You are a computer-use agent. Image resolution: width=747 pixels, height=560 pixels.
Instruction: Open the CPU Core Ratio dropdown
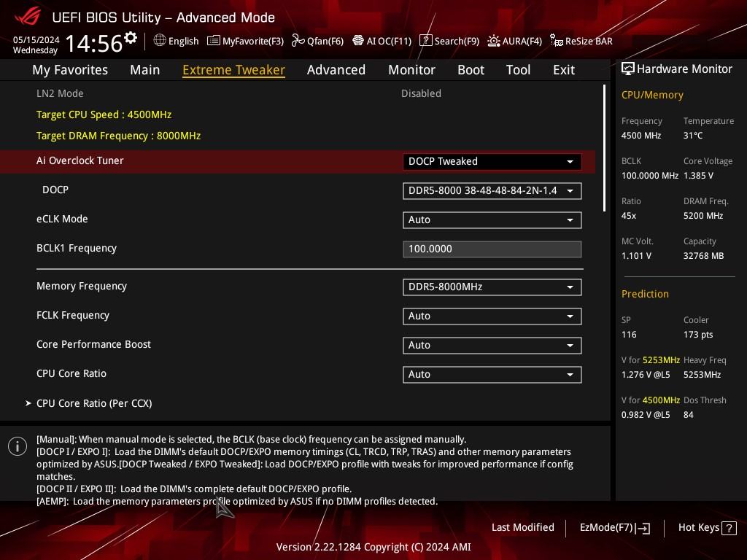point(492,374)
